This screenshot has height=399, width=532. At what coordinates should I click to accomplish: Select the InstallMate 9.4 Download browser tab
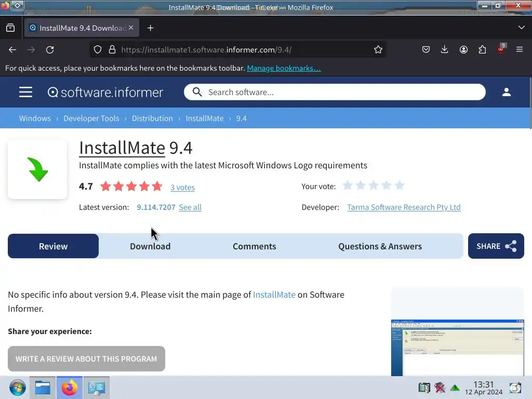(82, 28)
